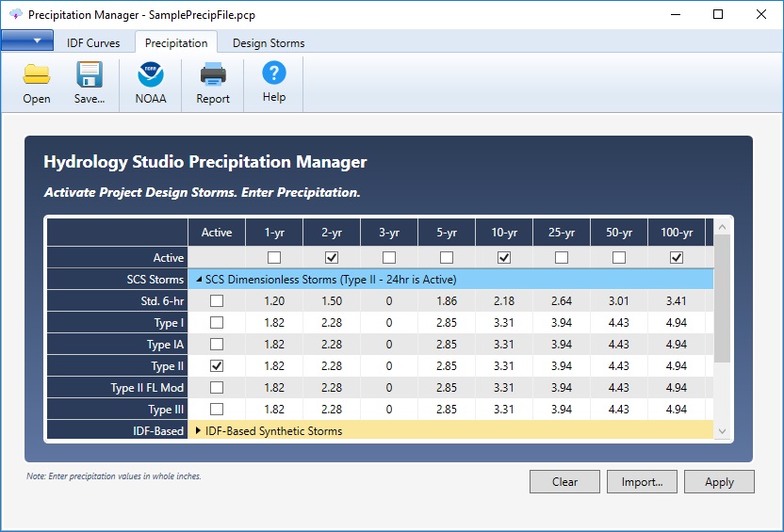Image resolution: width=784 pixels, height=532 pixels.
Task: Click the Std. 6-hr row label
Action: pos(118,300)
